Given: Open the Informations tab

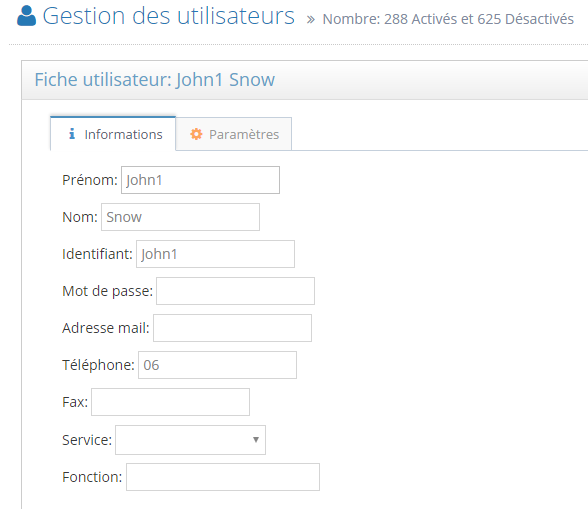Looking at the screenshot, I should [113, 134].
